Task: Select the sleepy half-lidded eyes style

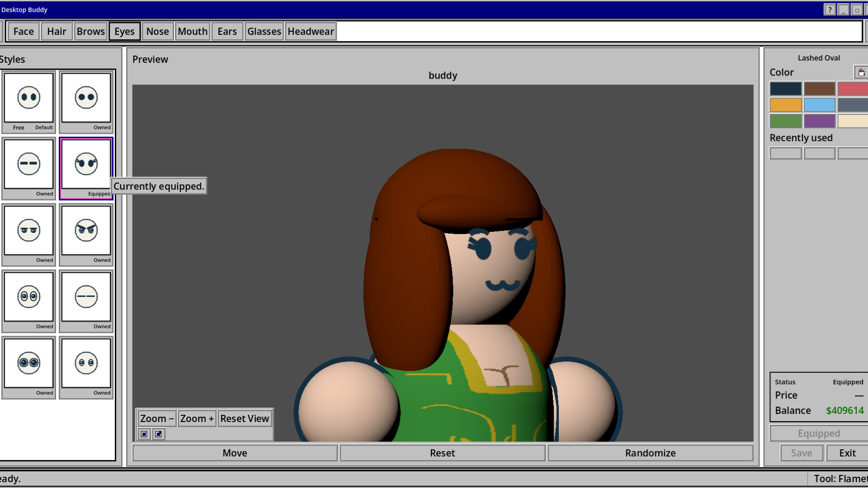Action: [x=29, y=235]
